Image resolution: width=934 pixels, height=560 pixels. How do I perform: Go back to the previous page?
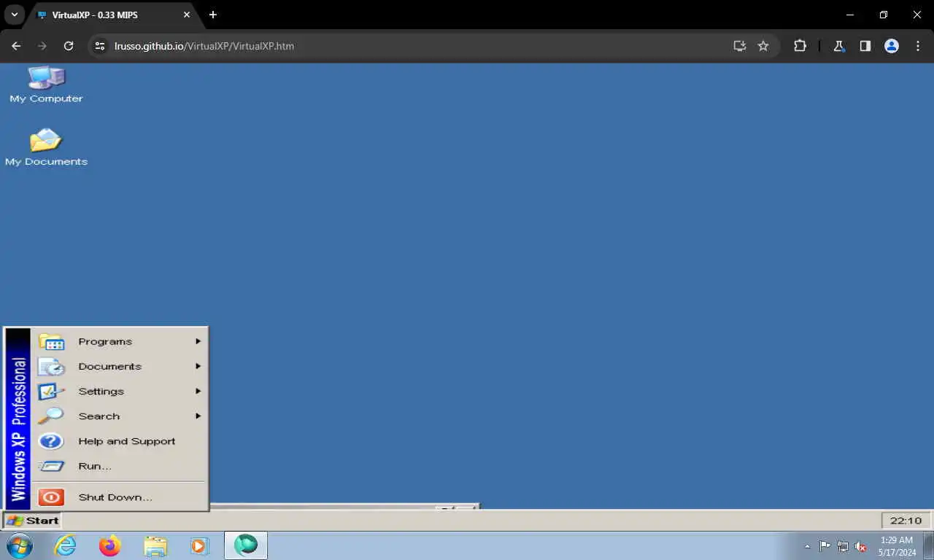pos(16,46)
